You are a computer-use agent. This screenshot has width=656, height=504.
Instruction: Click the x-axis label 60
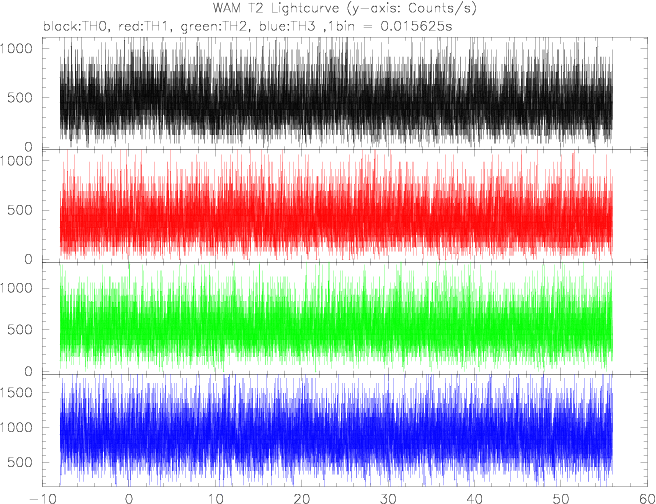(647, 498)
